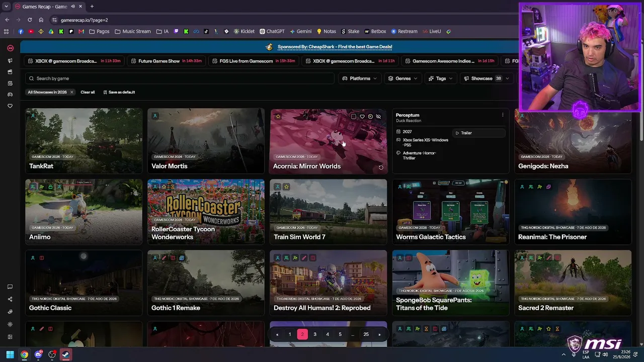Screen dimensions: 644x362
Task: Go back with the browser back arrow
Action: [7, 20]
